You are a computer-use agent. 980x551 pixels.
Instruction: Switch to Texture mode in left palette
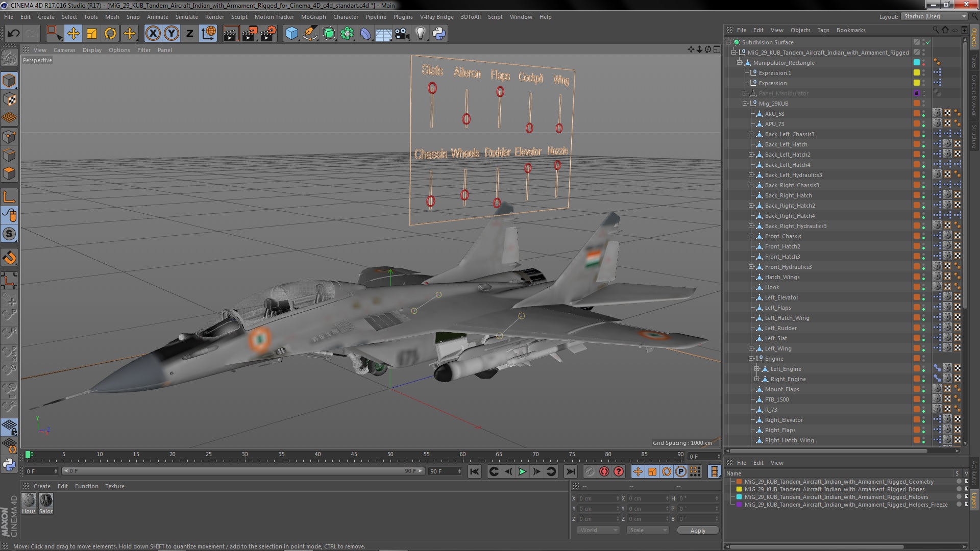[x=9, y=99]
